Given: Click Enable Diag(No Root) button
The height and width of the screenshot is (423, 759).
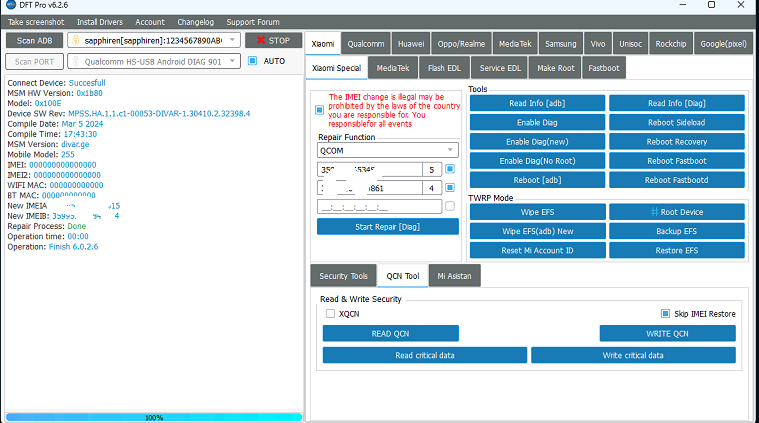Looking at the screenshot, I should (537, 161).
